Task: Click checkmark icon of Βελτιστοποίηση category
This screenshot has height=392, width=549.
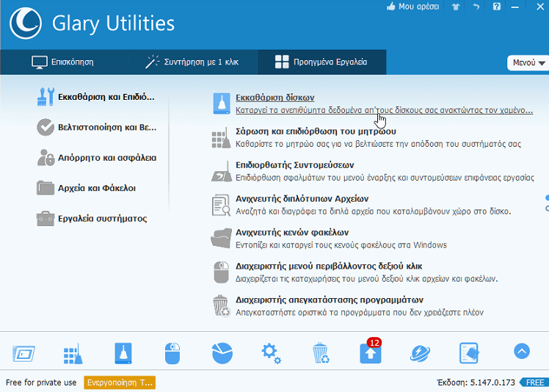Action: click(46, 127)
